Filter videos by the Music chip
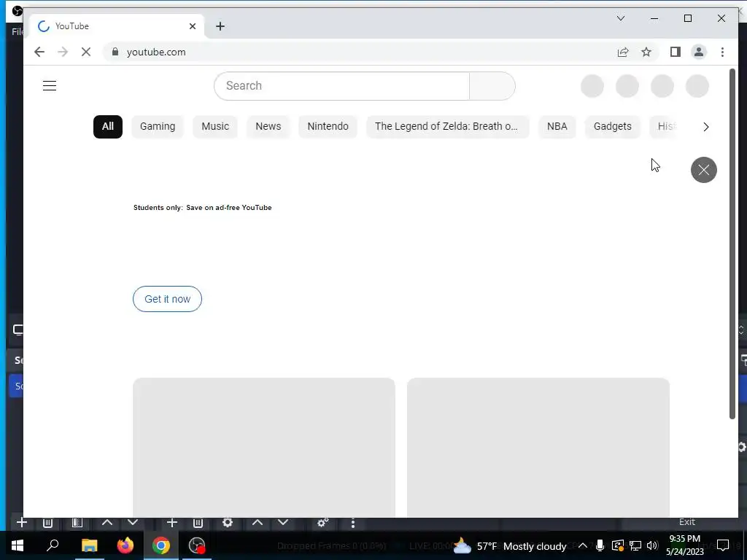 click(215, 126)
